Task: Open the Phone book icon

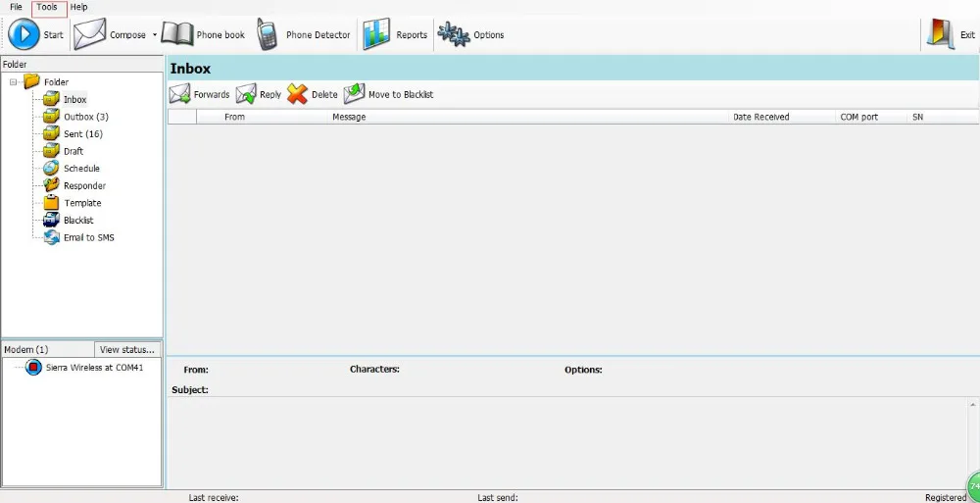Action: pos(177,34)
